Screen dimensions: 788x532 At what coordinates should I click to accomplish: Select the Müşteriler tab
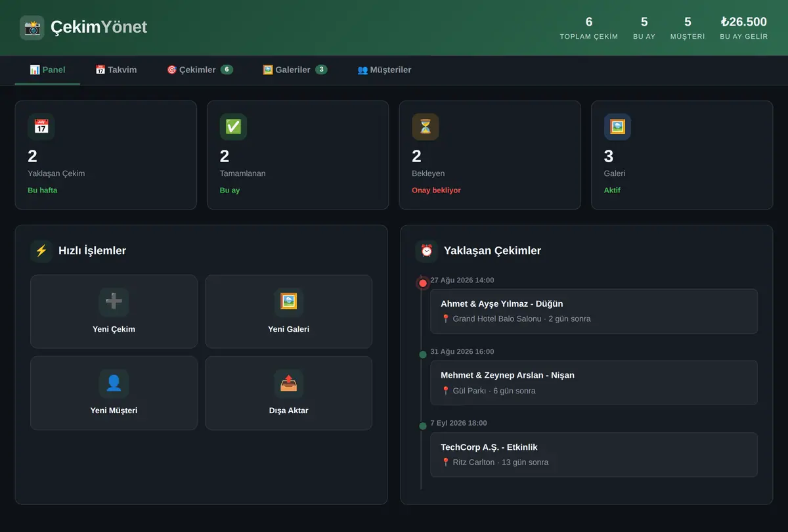(384, 70)
